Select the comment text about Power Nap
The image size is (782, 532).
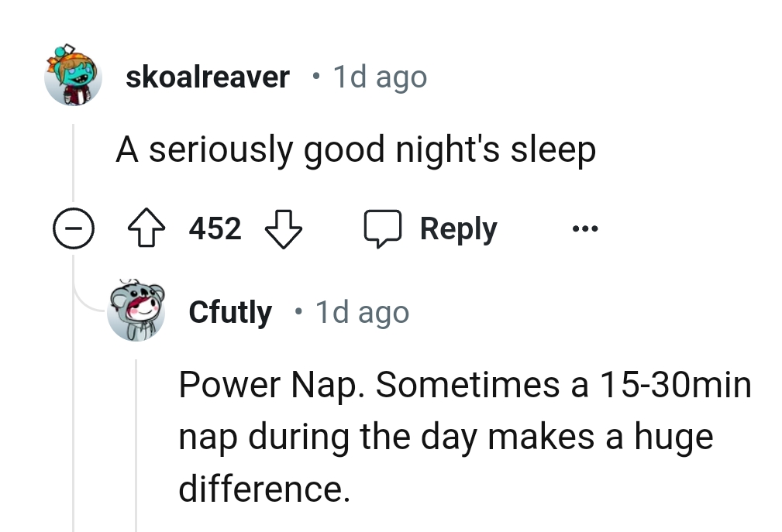[x=463, y=436]
